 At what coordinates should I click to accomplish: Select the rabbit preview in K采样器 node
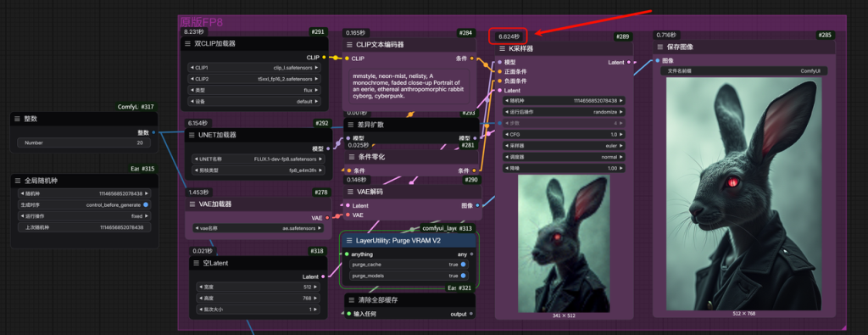pyautogui.click(x=564, y=243)
